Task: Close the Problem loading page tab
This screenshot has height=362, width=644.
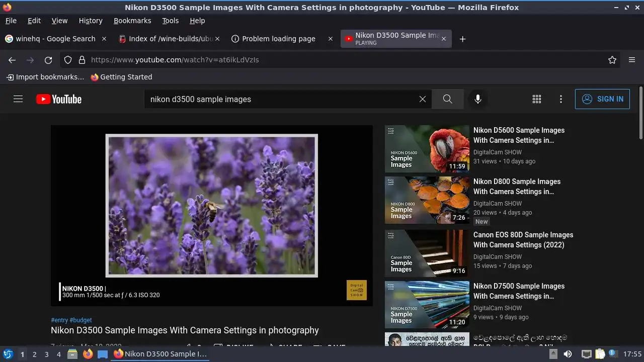Action: click(x=331, y=39)
